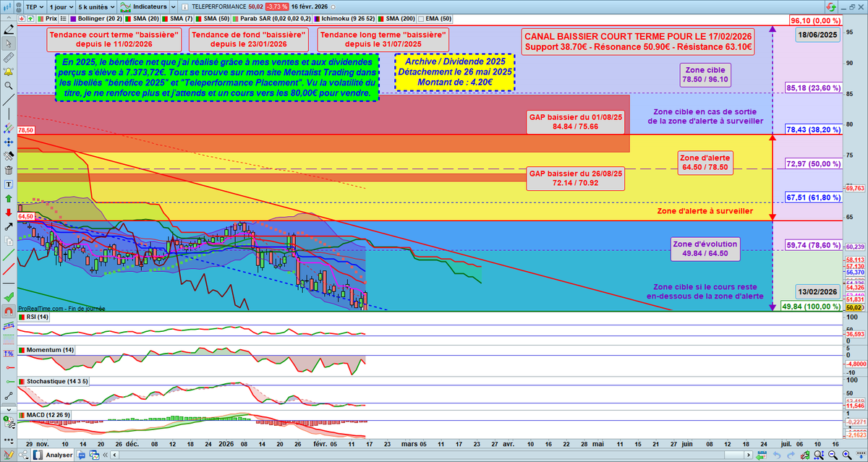Collapse the indicator legend bar caret

click(x=9, y=18)
